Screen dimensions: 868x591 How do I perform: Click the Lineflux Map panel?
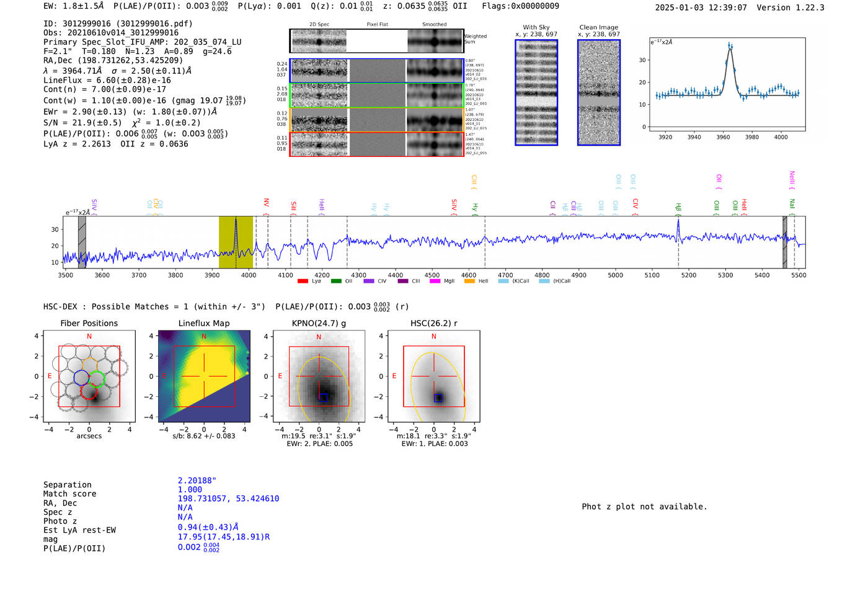click(x=204, y=376)
